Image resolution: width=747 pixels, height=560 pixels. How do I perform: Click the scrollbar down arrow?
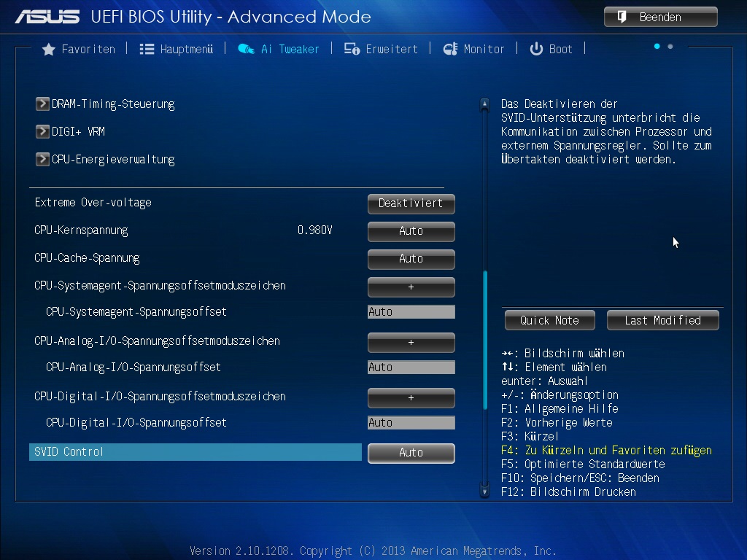pos(484,491)
